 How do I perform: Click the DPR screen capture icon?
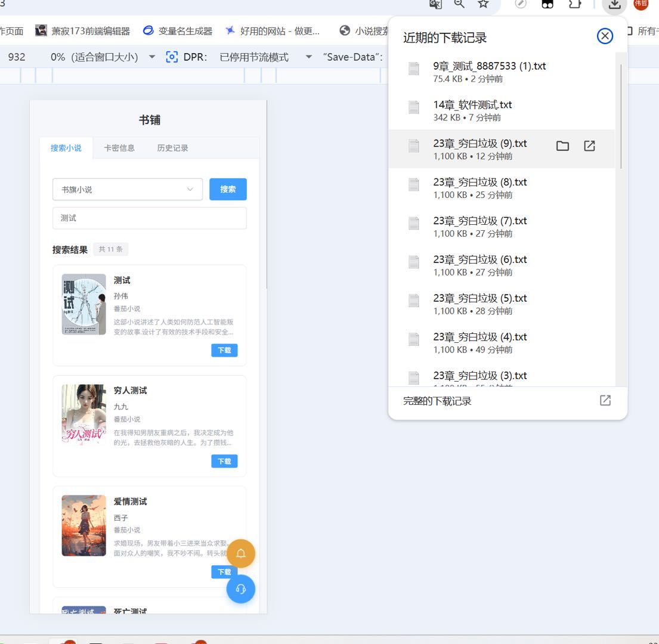(172, 57)
